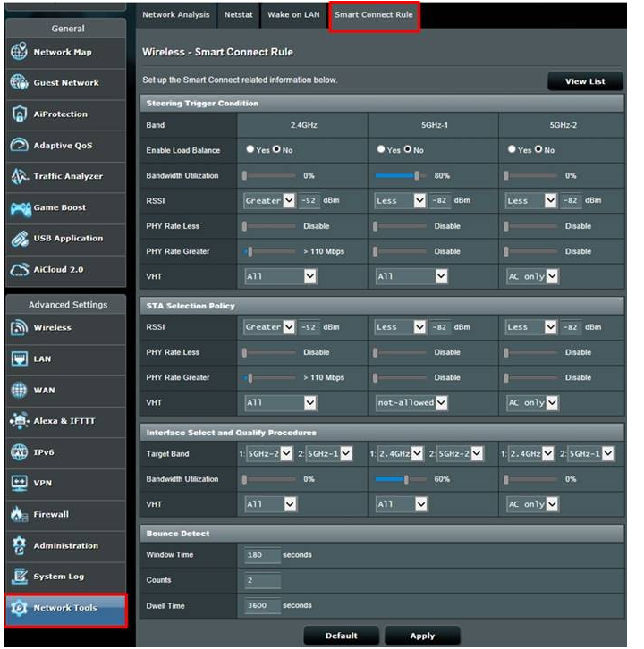Open 2.4GHz trigger RSSI Greater dropdown
644x649 pixels.
269,201
